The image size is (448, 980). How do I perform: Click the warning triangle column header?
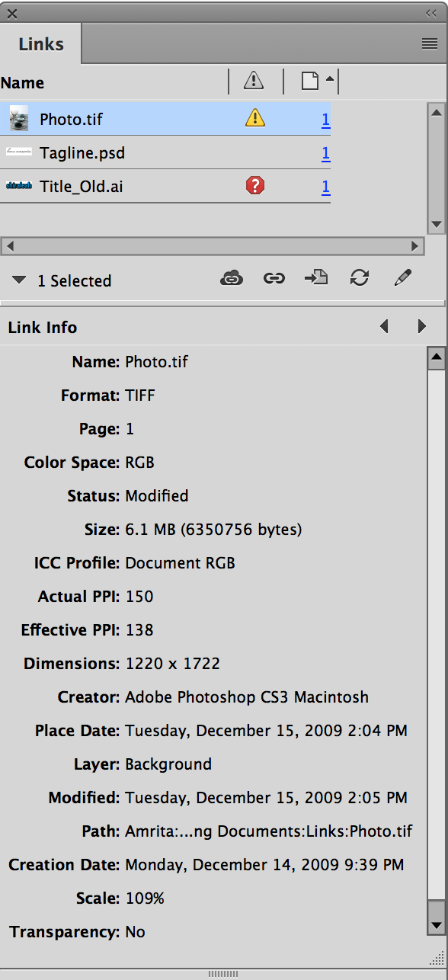tap(253, 81)
